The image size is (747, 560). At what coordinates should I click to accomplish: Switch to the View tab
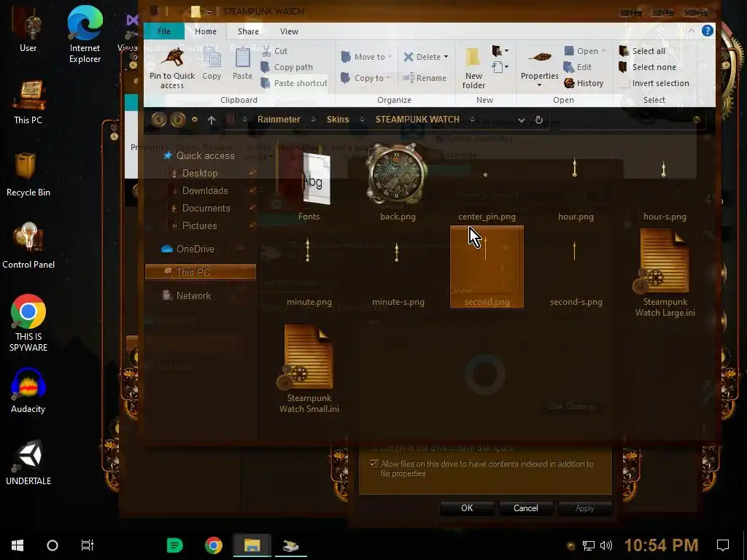[289, 31]
